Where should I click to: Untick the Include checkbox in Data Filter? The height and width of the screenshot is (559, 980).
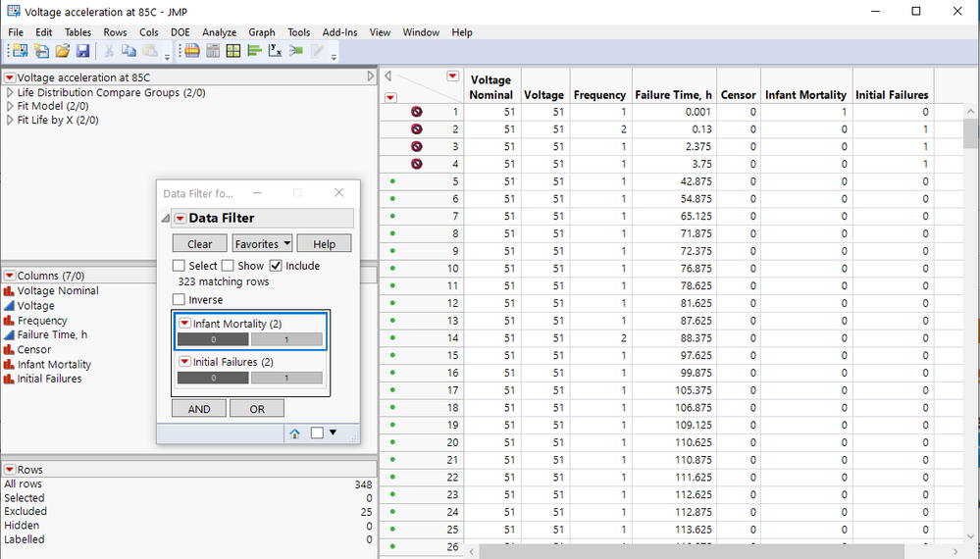[x=276, y=266]
